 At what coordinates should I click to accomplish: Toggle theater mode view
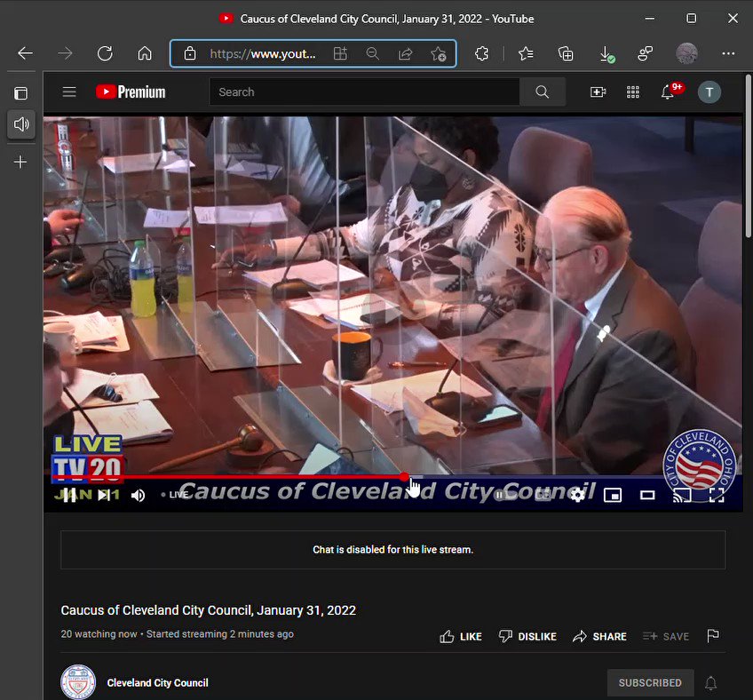click(647, 495)
